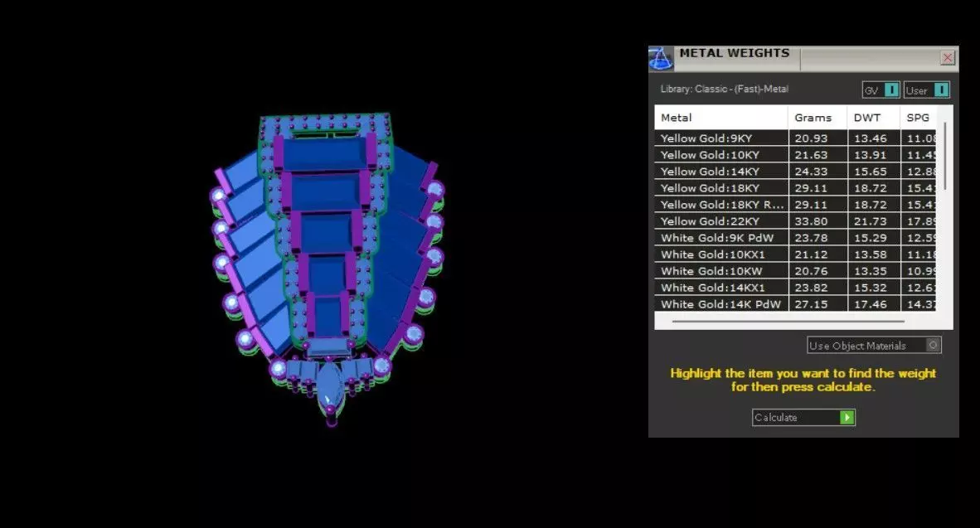Image resolution: width=980 pixels, height=528 pixels.
Task: Toggle the GV library switch
Action: coord(881,90)
